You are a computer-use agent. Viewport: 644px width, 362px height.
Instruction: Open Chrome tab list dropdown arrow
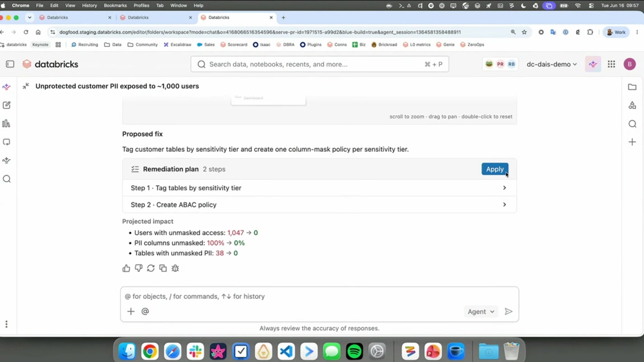coord(29,18)
